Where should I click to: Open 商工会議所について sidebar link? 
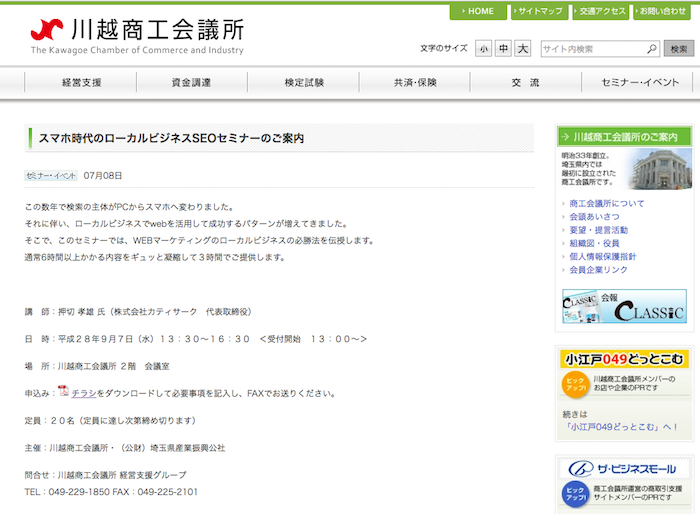click(607, 204)
